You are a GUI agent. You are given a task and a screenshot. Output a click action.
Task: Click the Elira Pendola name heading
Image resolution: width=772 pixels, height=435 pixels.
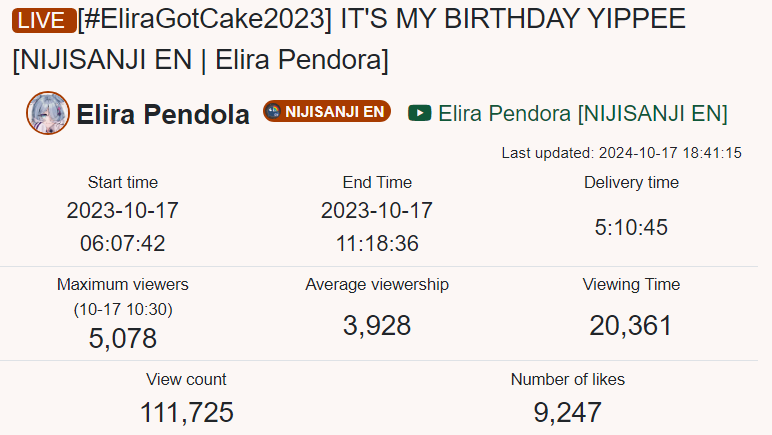coord(163,114)
